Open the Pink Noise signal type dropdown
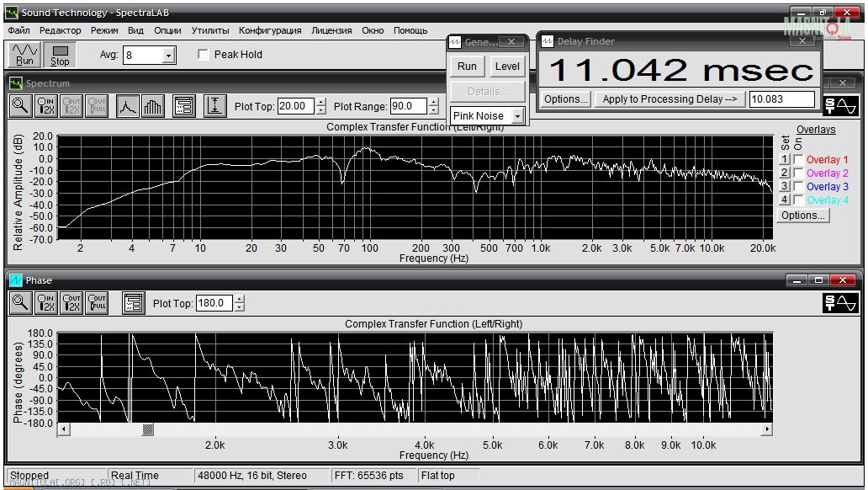 pyautogui.click(x=517, y=116)
